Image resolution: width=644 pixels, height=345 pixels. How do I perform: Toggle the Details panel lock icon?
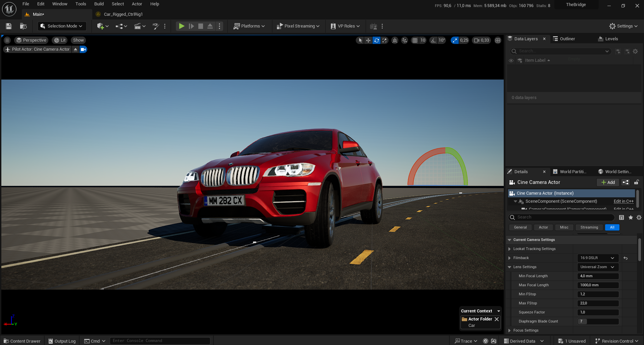[x=636, y=182]
